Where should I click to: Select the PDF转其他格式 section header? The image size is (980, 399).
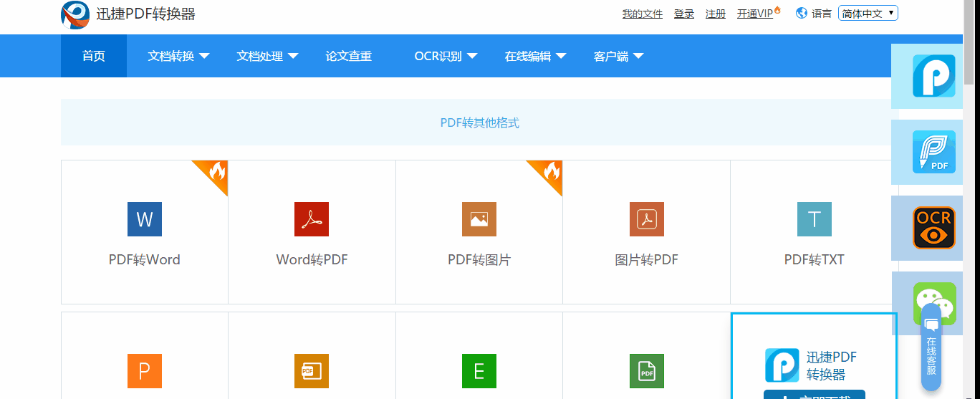(479, 122)
